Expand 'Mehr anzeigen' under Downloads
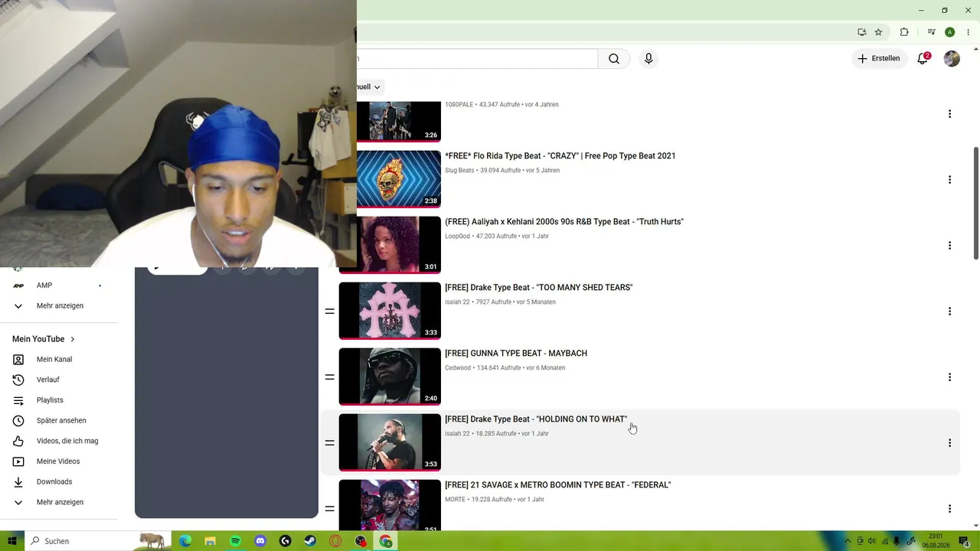The image size is (980, 551). click(59, 502)
